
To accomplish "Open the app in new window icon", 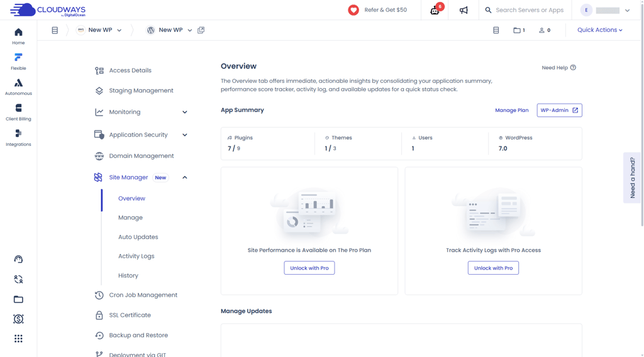I will pos(201,30).
